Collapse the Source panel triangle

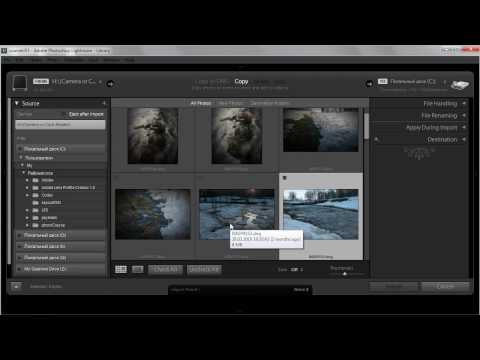click(x=17, y=103)
